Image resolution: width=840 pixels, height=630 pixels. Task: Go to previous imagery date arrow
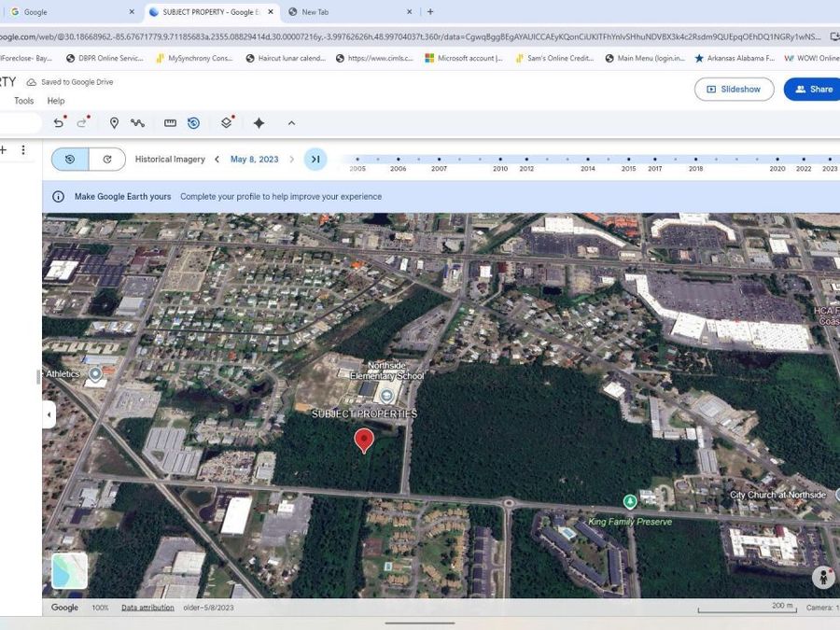point(217,159)
